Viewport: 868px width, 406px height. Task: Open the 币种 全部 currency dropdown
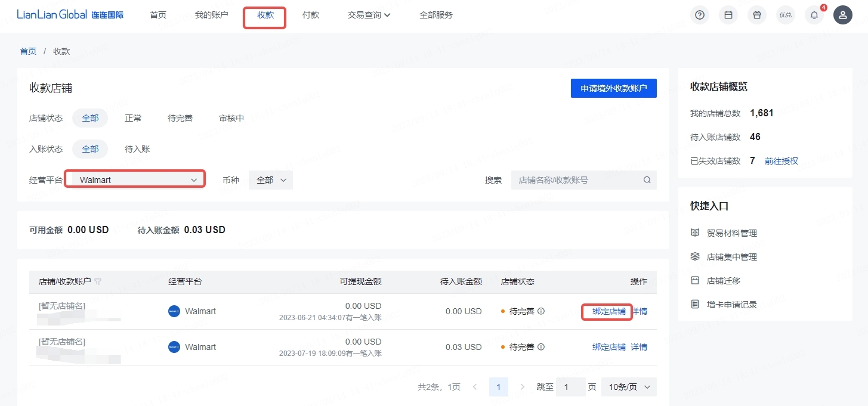pyautogui.click(x=271, y=180)
